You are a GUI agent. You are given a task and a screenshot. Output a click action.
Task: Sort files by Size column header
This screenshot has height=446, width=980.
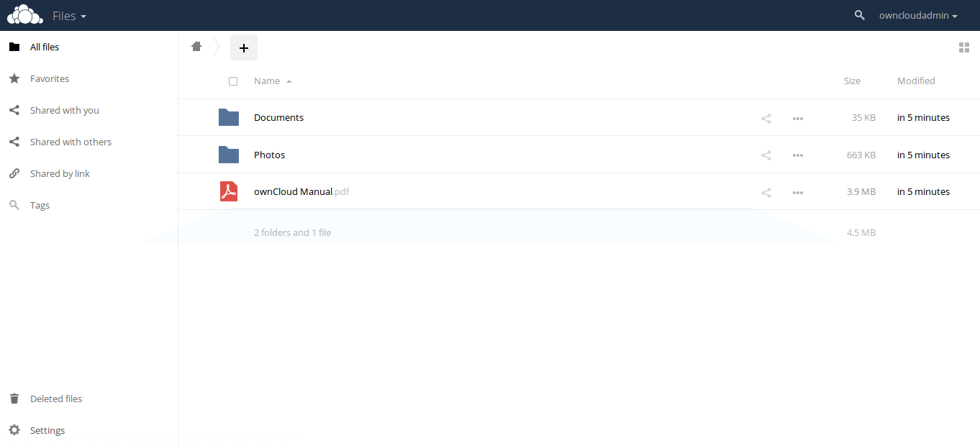852,81
